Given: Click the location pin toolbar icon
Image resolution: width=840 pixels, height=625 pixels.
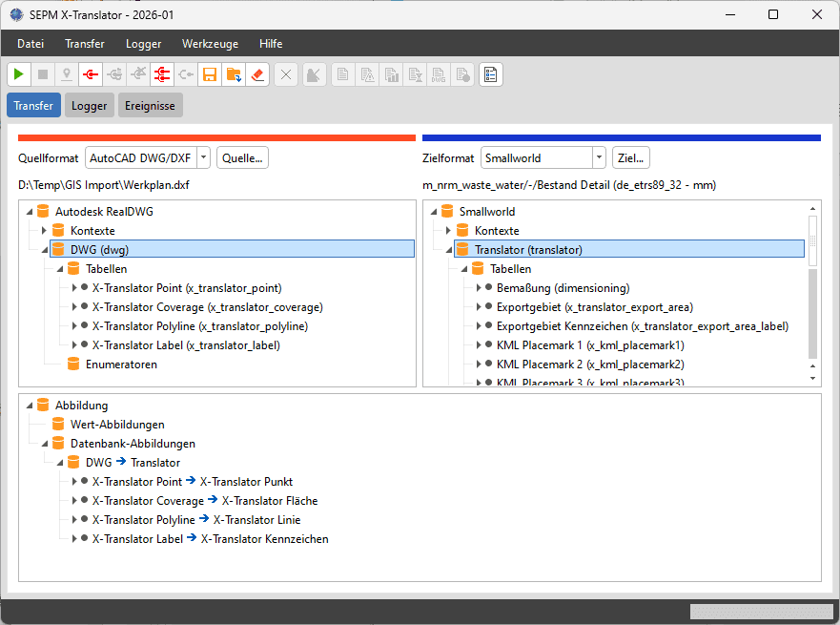Looking at the screenshot, I should [x=67, y=74].
